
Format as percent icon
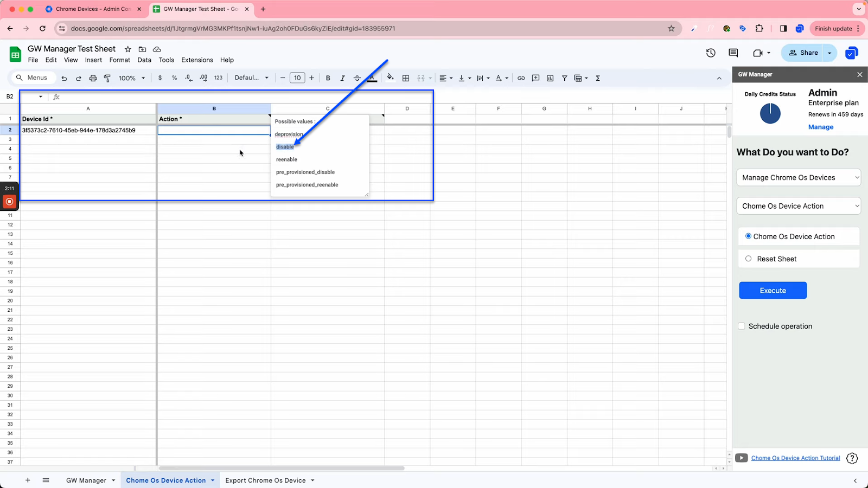pyautogui.click(x=174, y=78)
